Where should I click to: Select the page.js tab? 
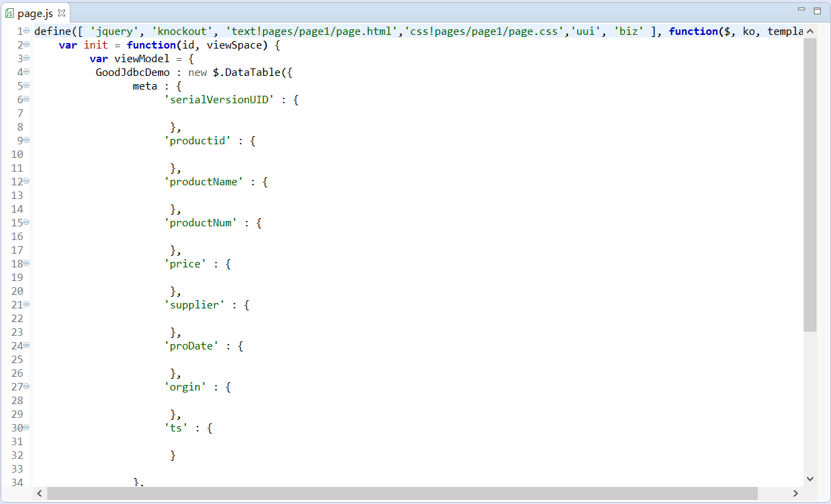(x=35, y=13)
